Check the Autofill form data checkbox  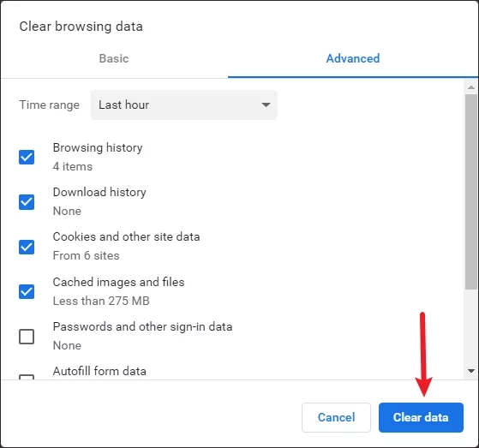click(27, 377)
